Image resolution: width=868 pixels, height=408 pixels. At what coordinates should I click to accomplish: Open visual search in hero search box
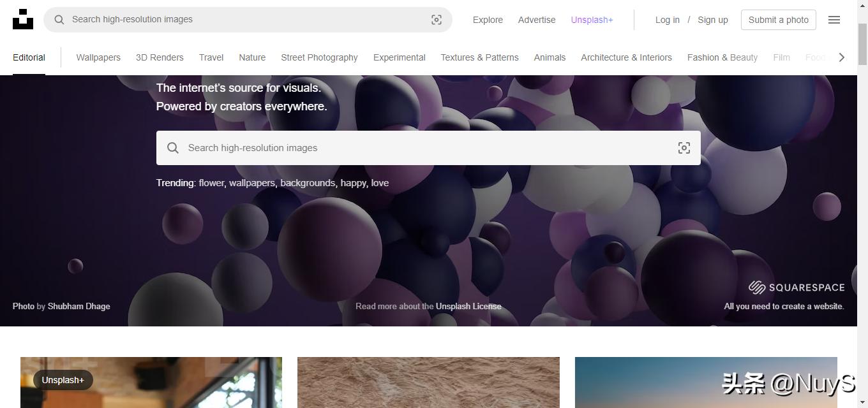[684, 148]
